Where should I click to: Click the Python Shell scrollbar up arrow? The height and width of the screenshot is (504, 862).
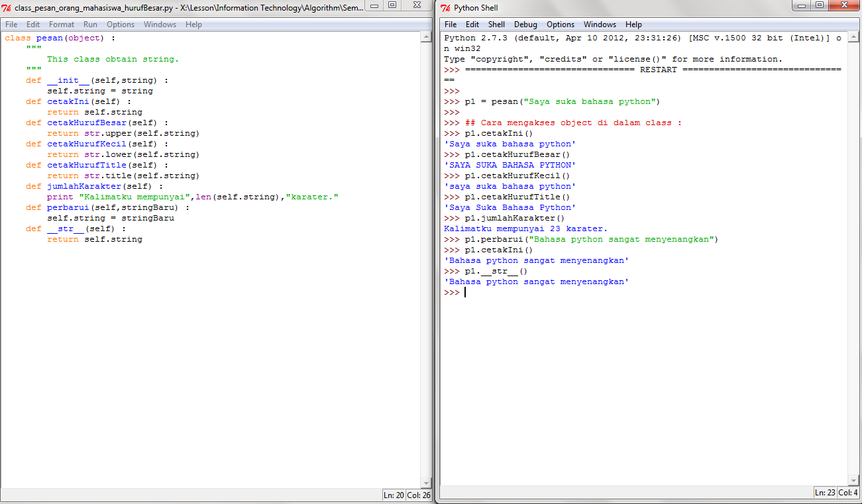[x=853, y=37]
